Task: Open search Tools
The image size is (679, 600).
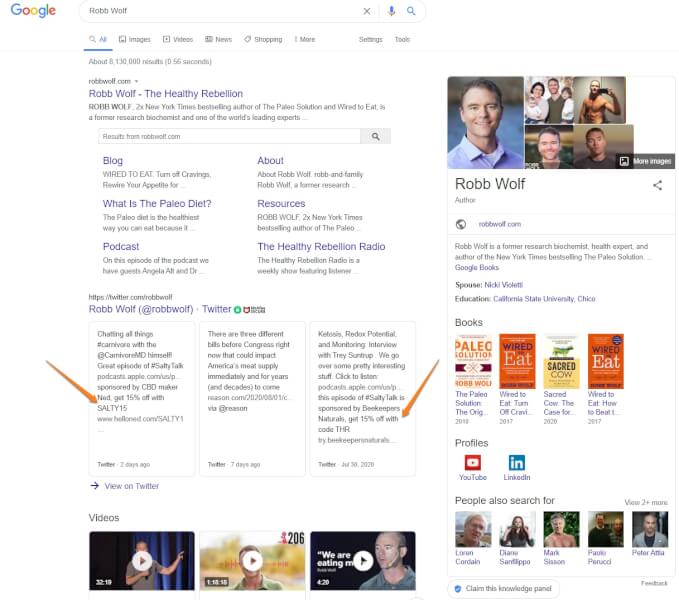Action: 402,39
